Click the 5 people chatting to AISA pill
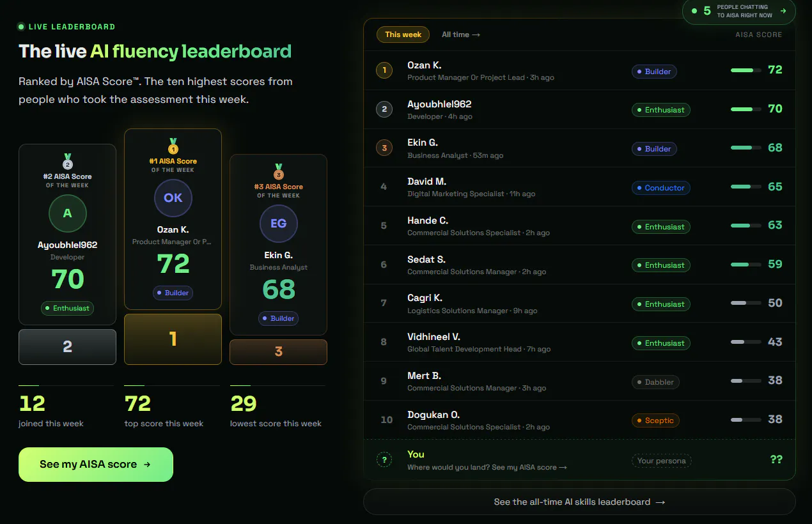 (739, 11)
